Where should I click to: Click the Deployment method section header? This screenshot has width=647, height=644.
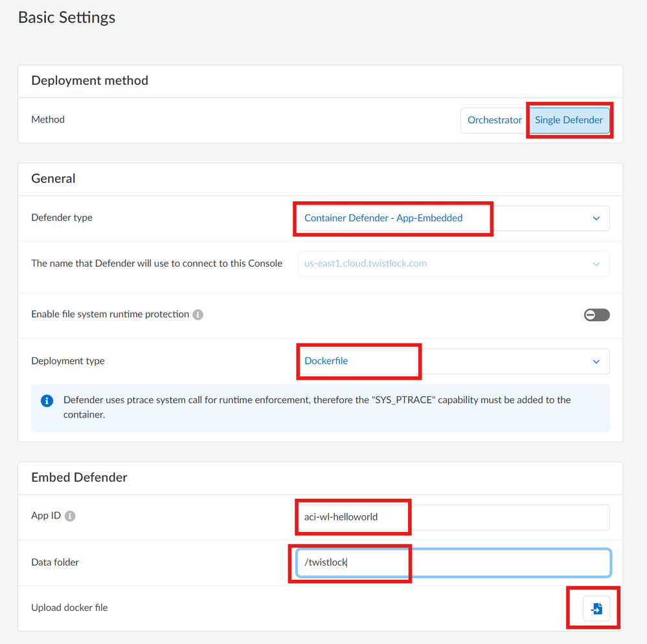point(90,81)
